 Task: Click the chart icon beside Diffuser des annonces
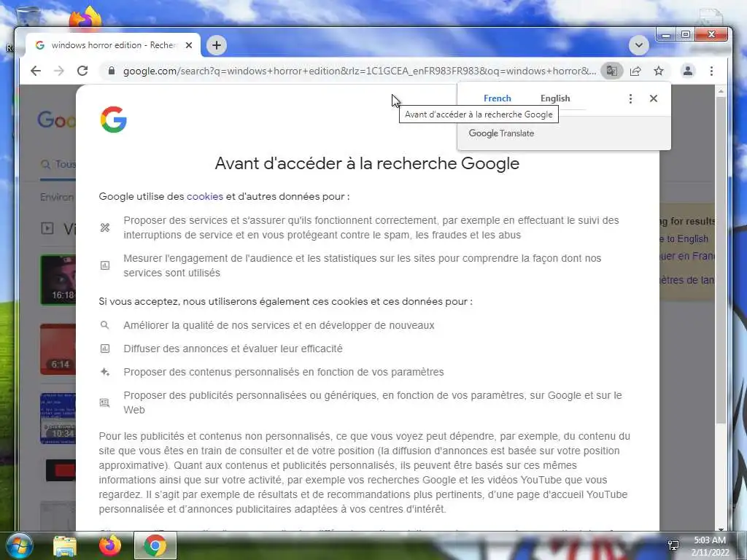click(105, 349)
